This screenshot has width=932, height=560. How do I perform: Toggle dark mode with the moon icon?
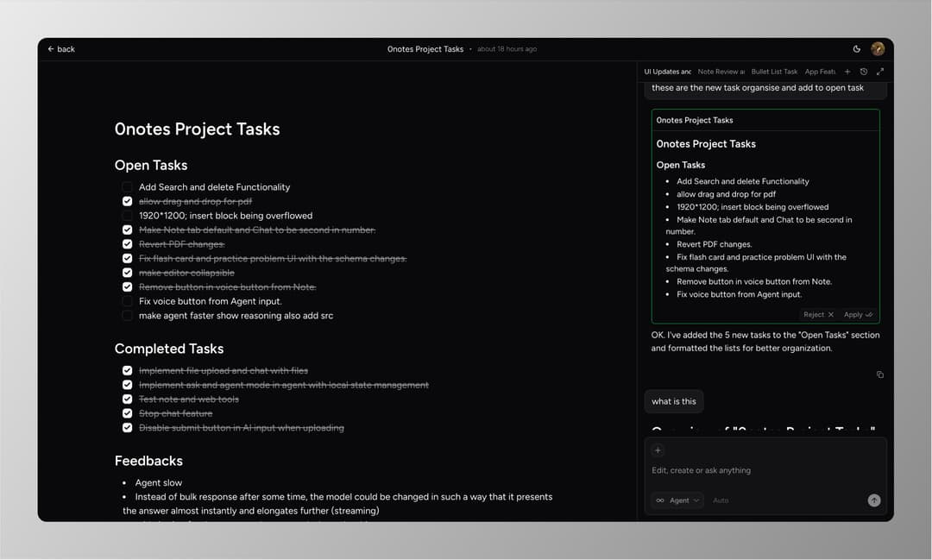[x=856, y=49]
